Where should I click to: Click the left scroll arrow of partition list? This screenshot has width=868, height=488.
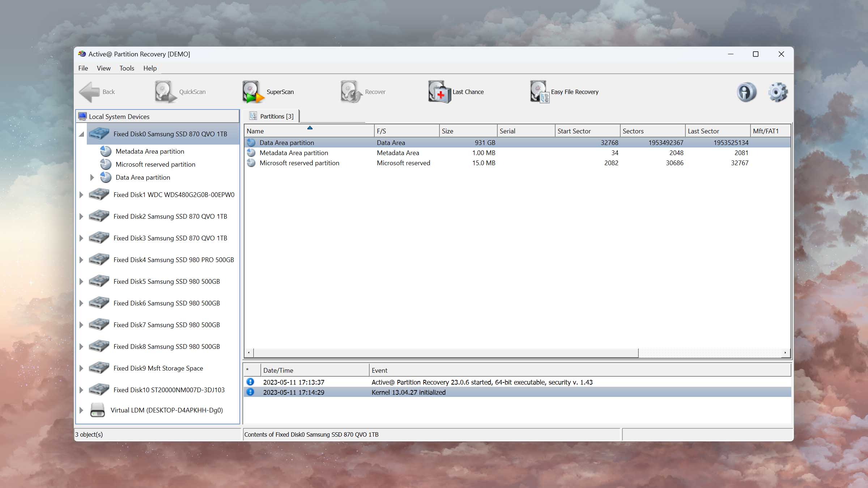point(249,352)
